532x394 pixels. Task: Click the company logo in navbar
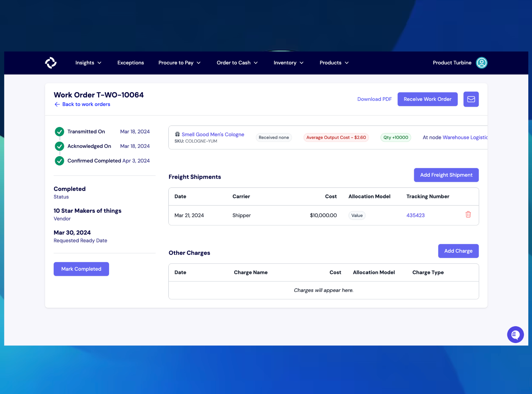pos(51,63)
